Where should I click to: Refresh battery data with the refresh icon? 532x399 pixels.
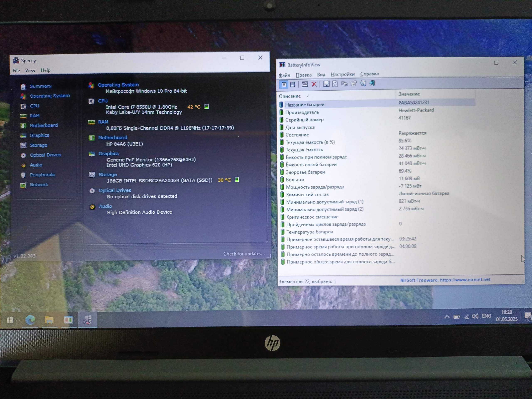[x=335, y=84]
